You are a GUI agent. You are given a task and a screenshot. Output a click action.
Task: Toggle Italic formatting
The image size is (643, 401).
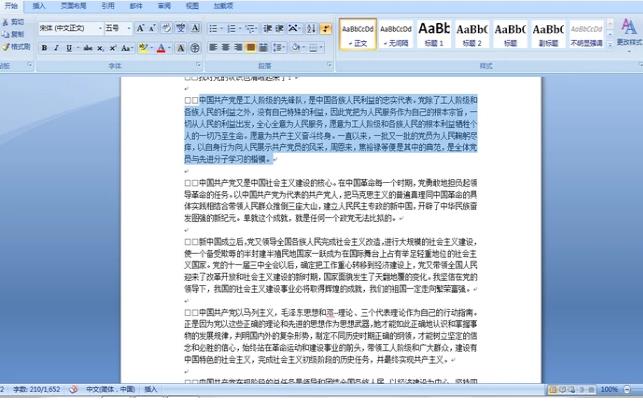57,48
